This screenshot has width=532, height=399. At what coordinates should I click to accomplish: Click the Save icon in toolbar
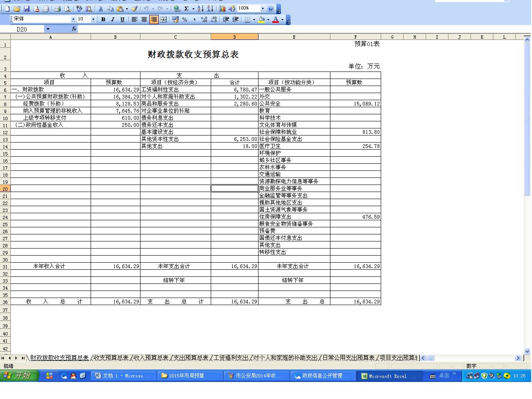tap(26, 9)
